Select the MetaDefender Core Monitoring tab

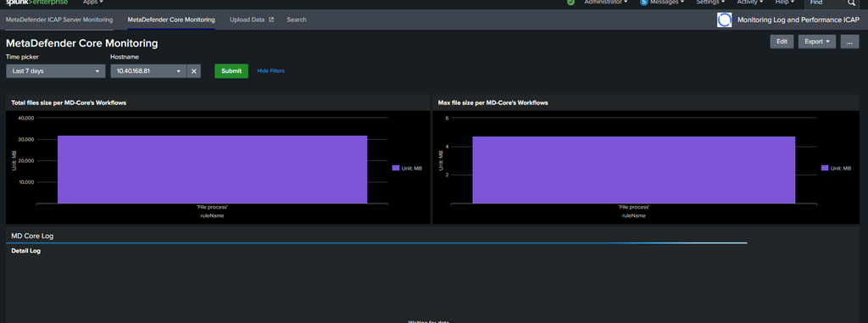171,19
